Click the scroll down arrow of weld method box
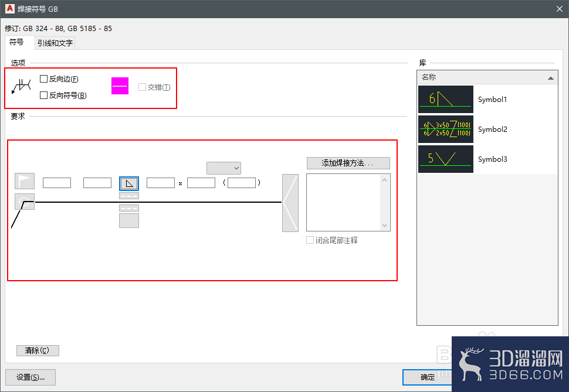Image resolution: width=569 pixels, height=392 pixels. tap(385, 226)
